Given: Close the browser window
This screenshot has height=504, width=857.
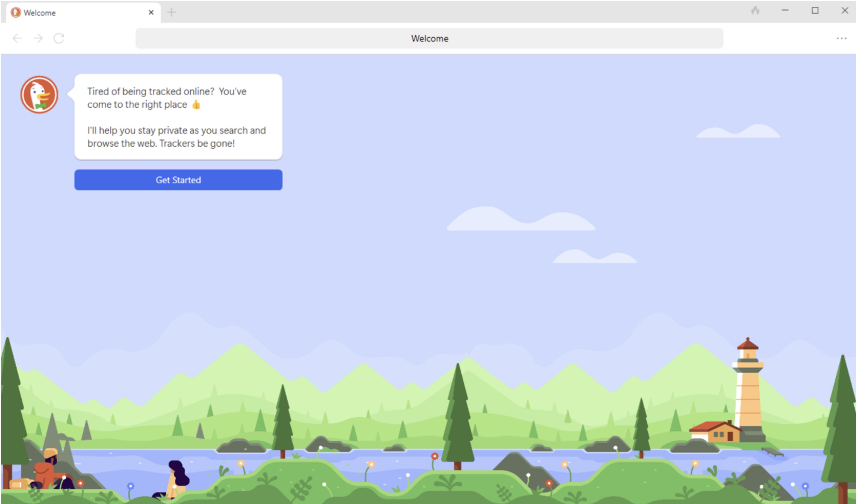Looking at the screenshot, I should 845,10.
